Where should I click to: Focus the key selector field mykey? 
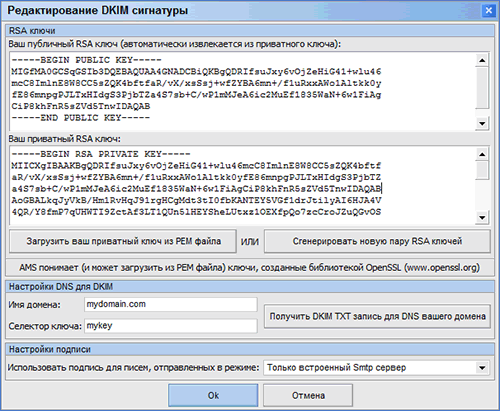(171, 326)
